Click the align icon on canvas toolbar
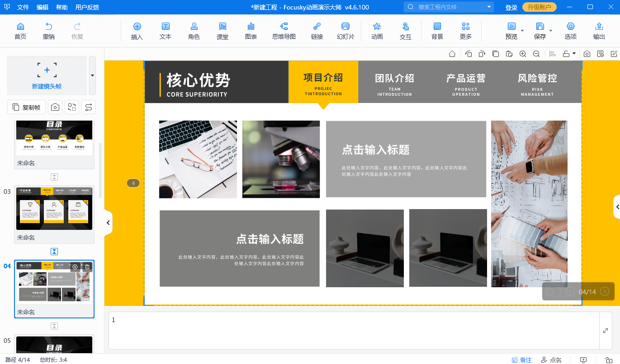Screen dimensions: 620x364 pyautogui.click(x=553, y=54)
